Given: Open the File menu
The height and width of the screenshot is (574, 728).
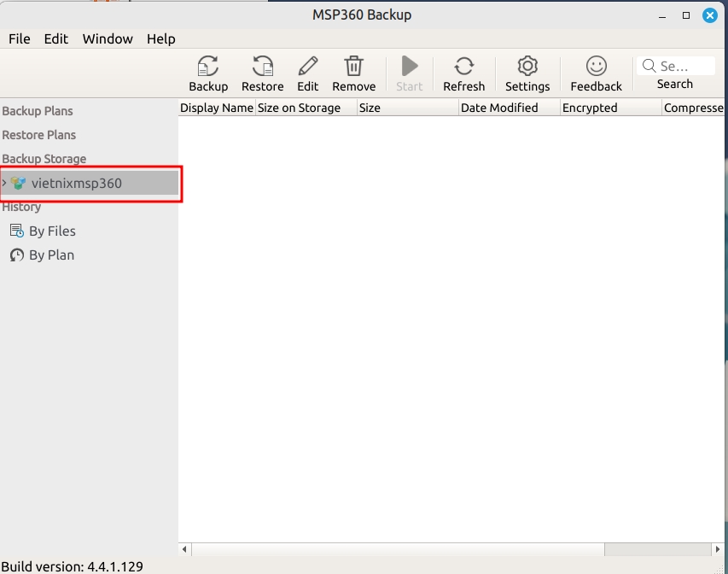Looking at the screenshot, I should (19, 39).
